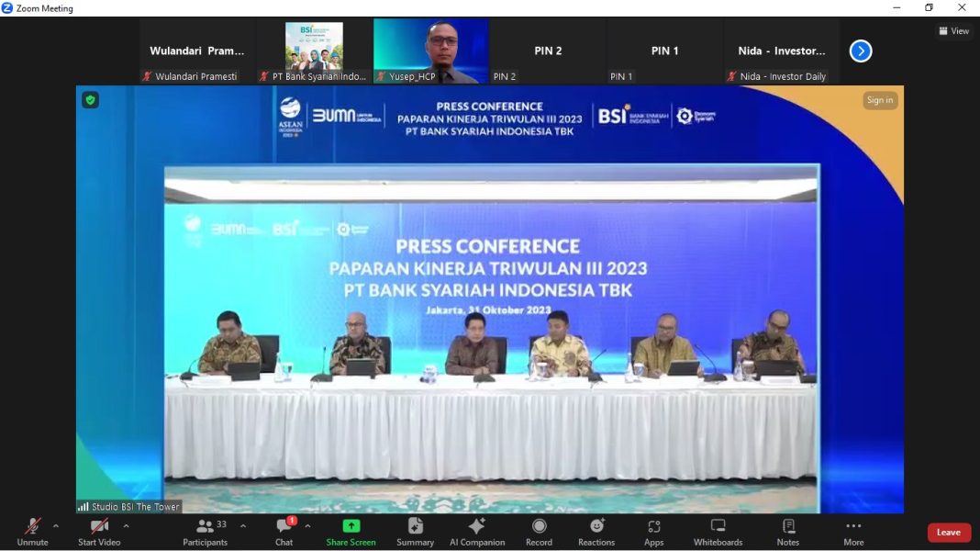Select the PT Bank Syariah Indonesia participant tile
The height and width of the screenshot is (551, 980).
coord(314,51)
